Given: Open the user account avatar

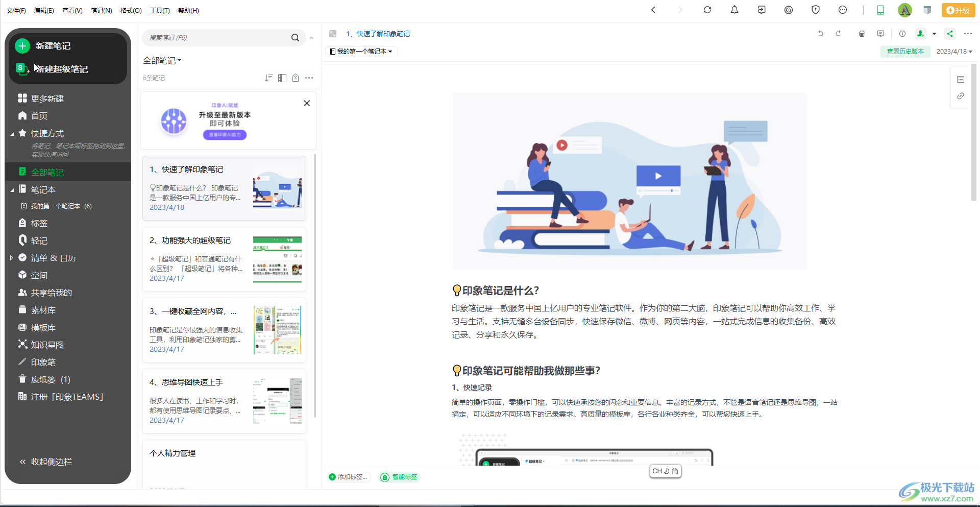Looking at the screenshot, I should coord(905,10).
